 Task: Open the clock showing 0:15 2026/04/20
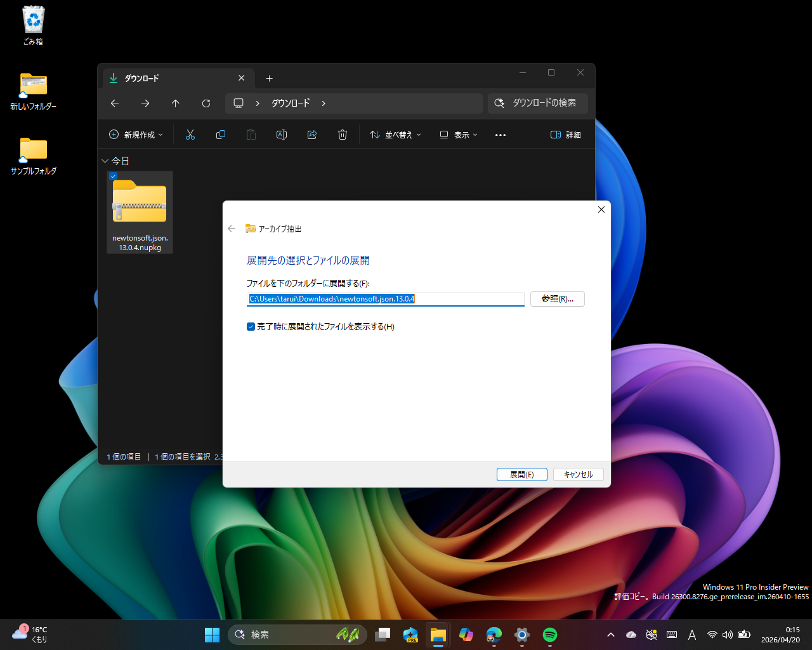pyautogui.click(x=780, y=635)
